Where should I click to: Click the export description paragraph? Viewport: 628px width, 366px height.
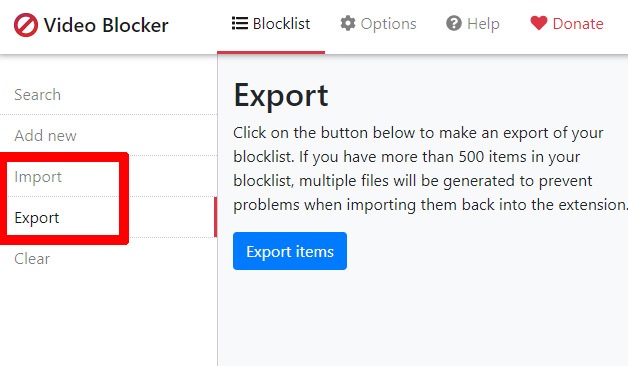pos(430,169)
